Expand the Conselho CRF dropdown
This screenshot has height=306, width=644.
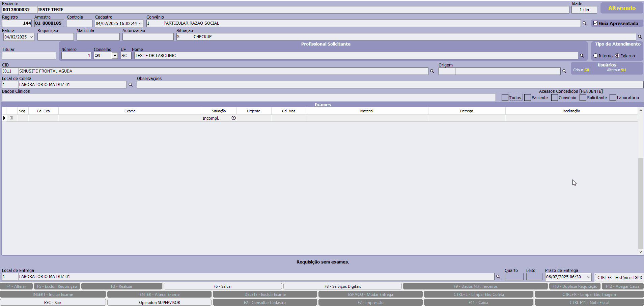pos(115,56)
